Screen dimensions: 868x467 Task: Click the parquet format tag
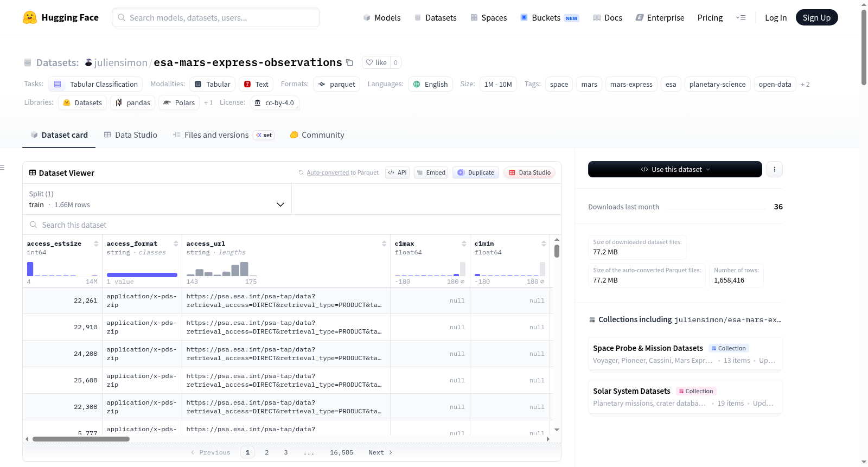point(337,84)
